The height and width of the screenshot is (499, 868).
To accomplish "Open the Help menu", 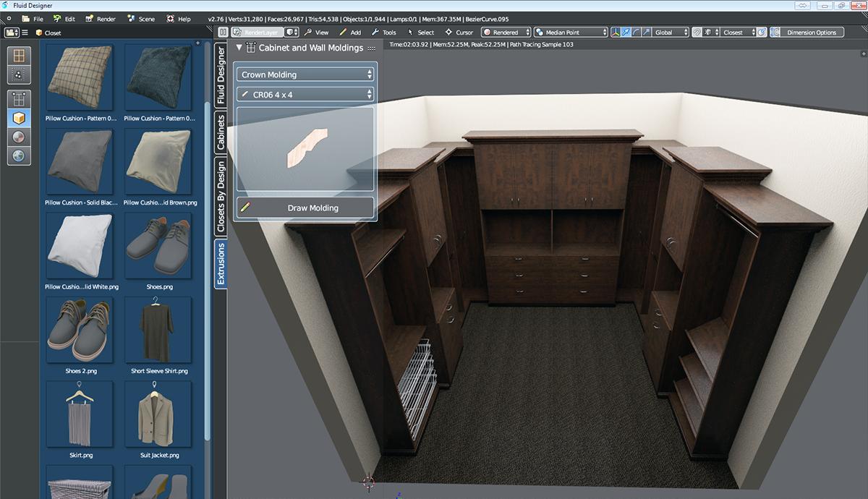I will coord(179,19).
